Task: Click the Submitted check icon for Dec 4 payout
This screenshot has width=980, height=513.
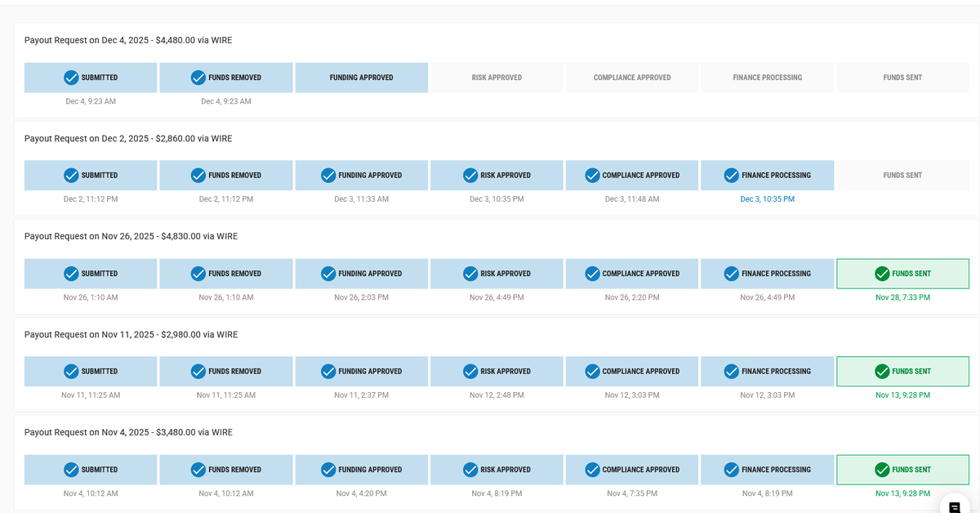Action: (x=71, y=78)
